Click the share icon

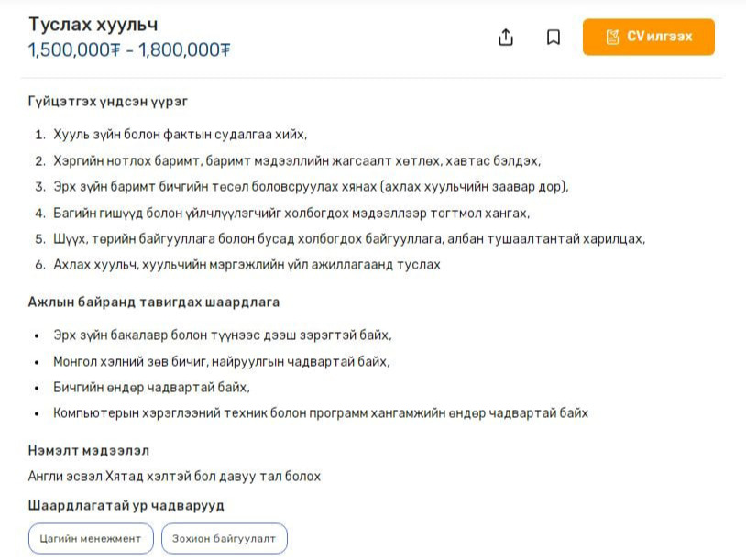[506, 38]
